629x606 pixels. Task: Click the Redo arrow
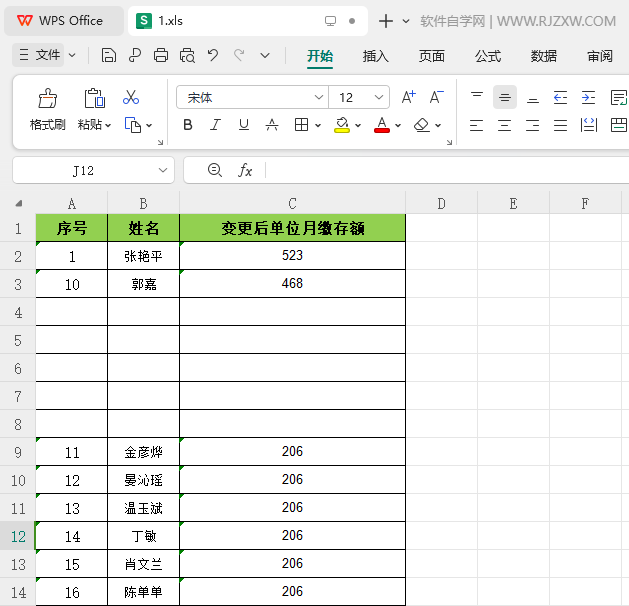tap(239, 55)
